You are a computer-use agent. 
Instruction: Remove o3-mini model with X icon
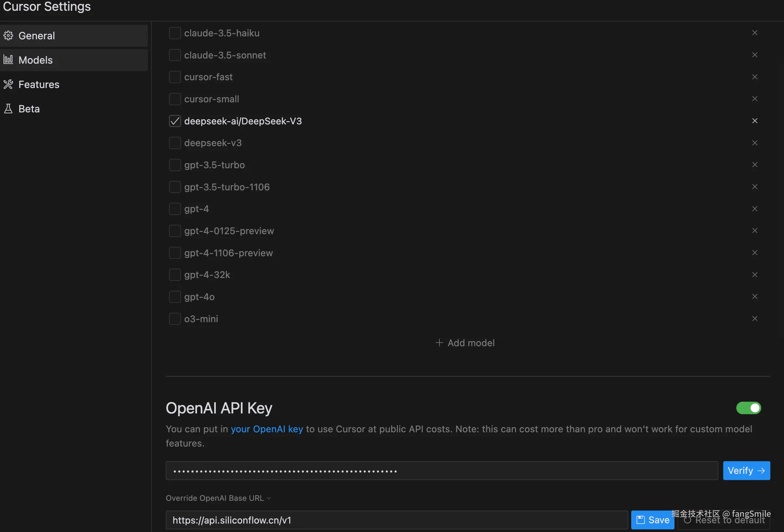pyautogui.click(x=755, y=319)
